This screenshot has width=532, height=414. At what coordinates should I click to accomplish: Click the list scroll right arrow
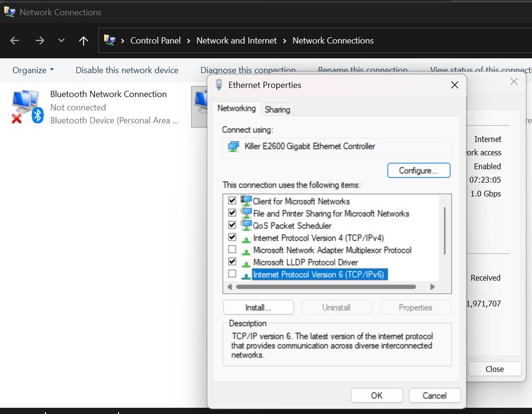click(432, 287)
